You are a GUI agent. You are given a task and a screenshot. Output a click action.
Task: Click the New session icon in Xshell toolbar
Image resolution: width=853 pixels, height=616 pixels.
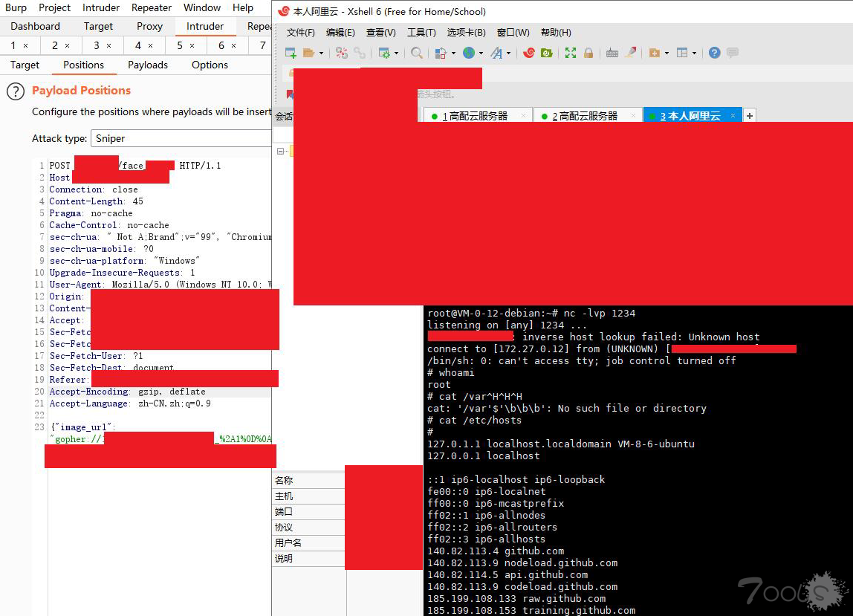point(291,53)
